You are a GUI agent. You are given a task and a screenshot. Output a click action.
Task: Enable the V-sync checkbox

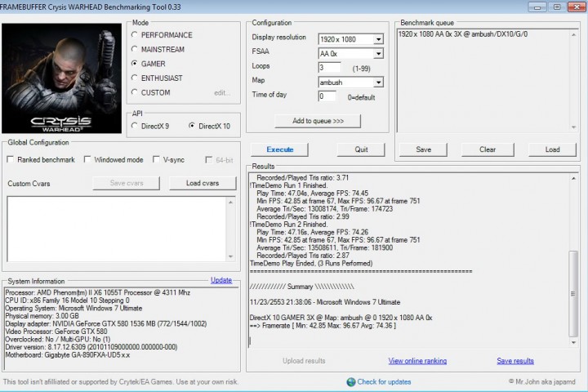pos(156,160)
